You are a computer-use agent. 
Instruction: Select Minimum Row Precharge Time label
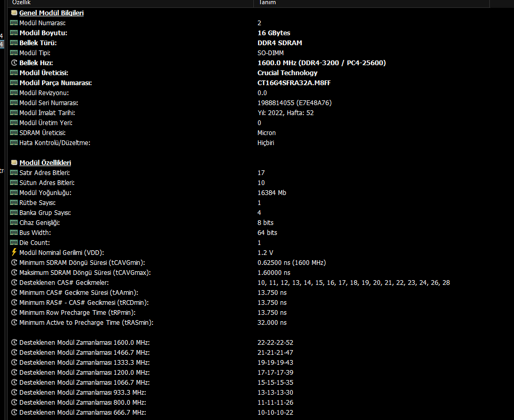(x=77, y=312)
